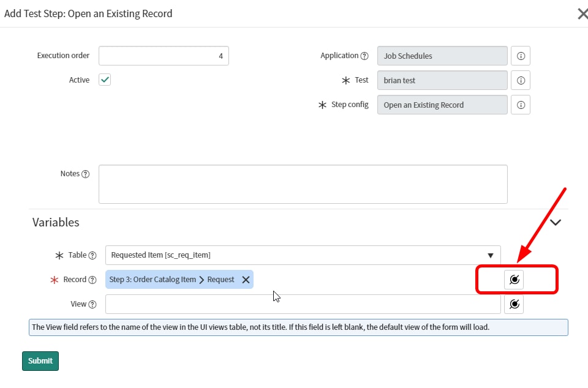Viewport: 588px width, 388px height.
Task: Open help for the View field
Action: [94, 304]
